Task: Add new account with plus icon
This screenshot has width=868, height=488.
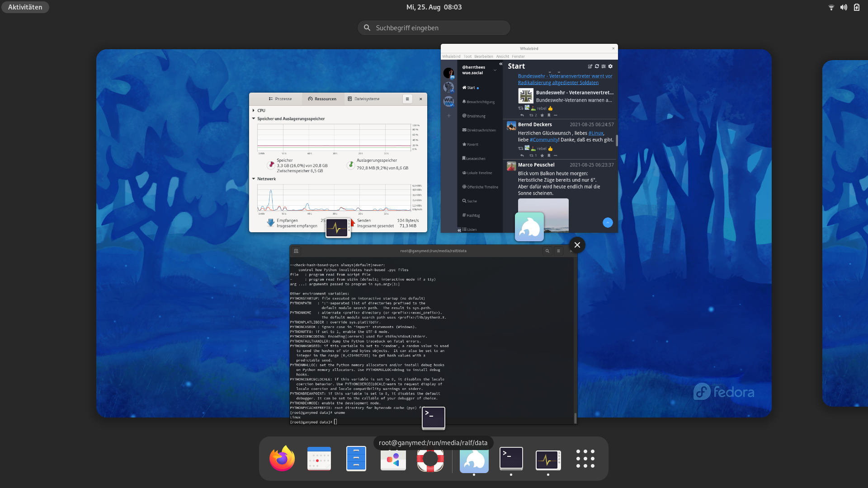Action: [449, 116]
